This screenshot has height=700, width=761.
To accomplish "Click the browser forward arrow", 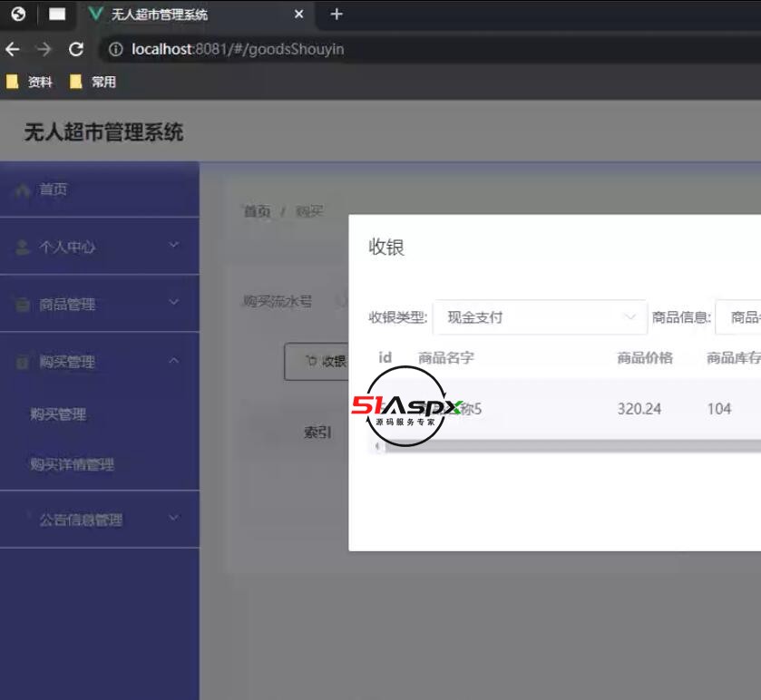I will click(x=44, y=49).
